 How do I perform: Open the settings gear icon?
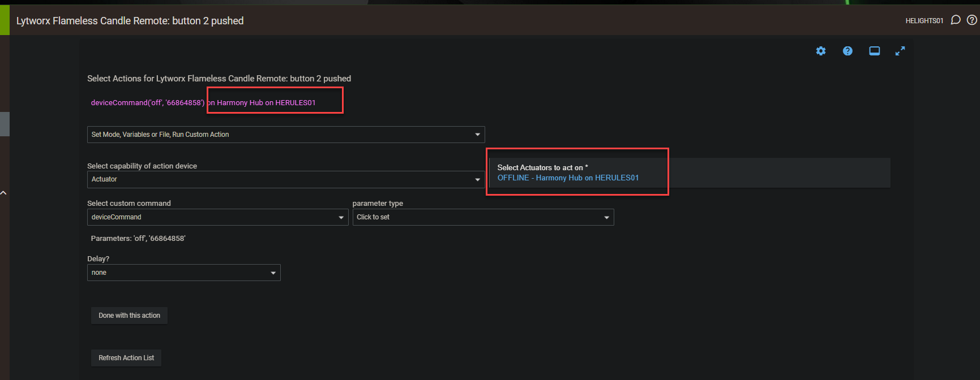[820, 51]
